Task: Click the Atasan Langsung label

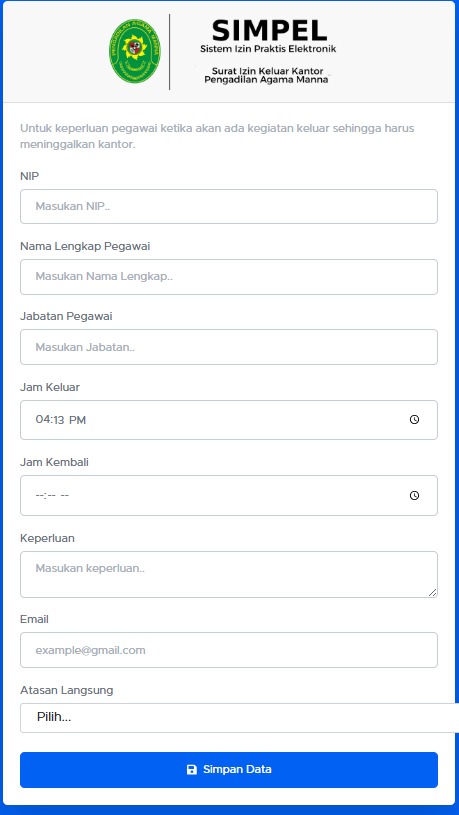Action: point(67,690)
